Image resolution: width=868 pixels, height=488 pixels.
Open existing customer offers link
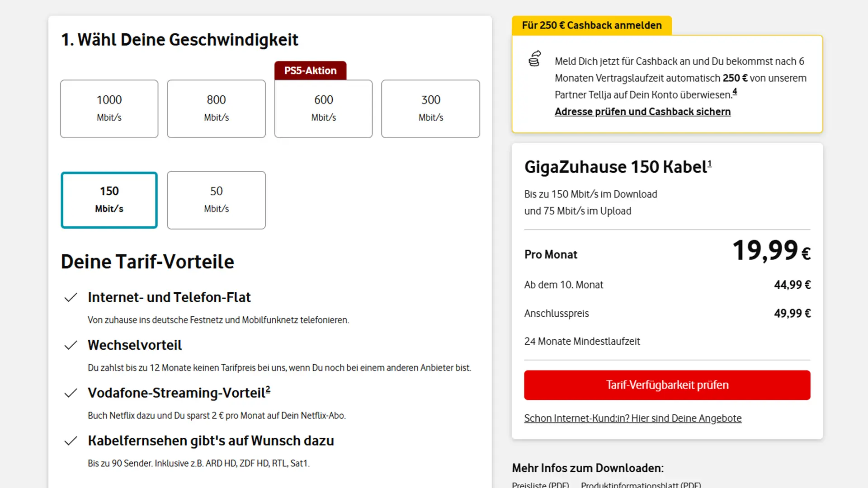click(x=632, y=418)
